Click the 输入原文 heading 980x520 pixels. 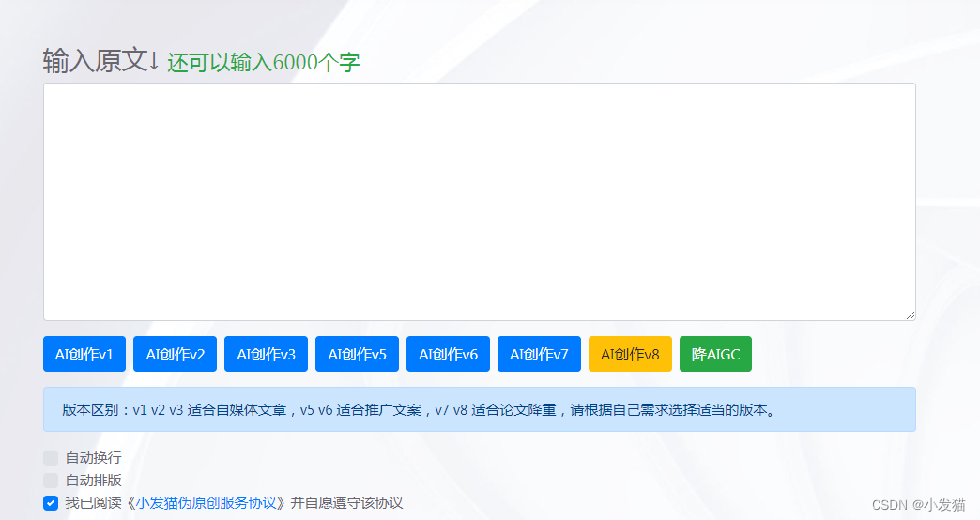pos(100,61)
